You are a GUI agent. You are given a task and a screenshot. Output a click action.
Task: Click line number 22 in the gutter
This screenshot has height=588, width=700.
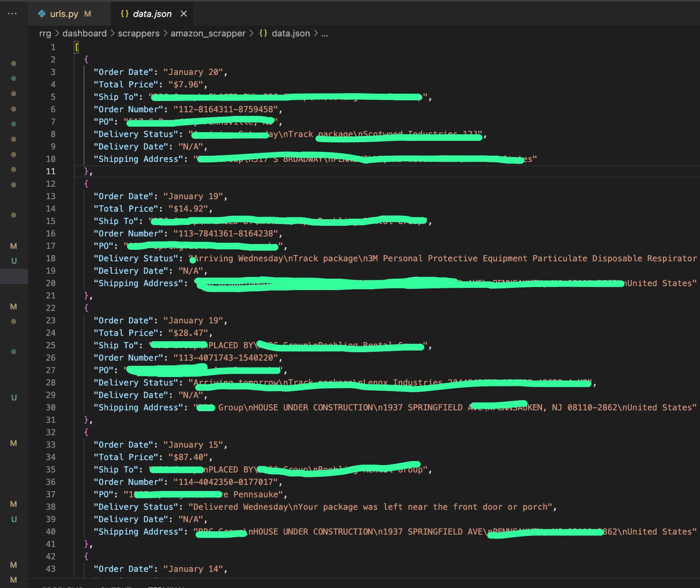click(51, 308)
